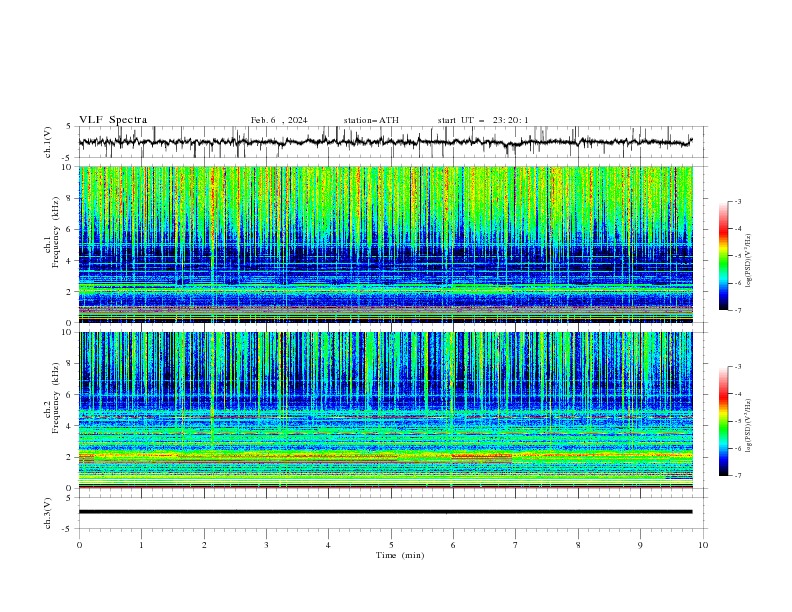Select the "start UT = 23:20:1" text
This screenshot has height=612, width=792.
pos(483,120)
